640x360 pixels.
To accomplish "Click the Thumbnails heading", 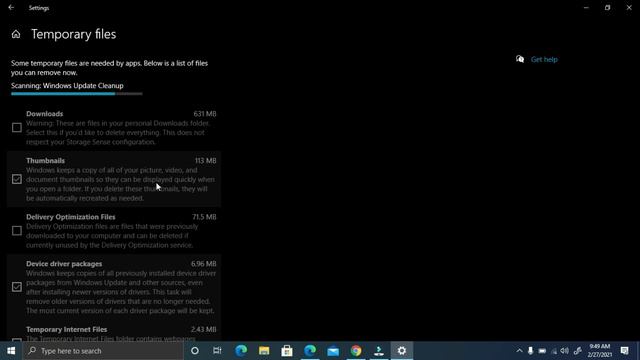I will pyautogui.click(x=45, y=161).
